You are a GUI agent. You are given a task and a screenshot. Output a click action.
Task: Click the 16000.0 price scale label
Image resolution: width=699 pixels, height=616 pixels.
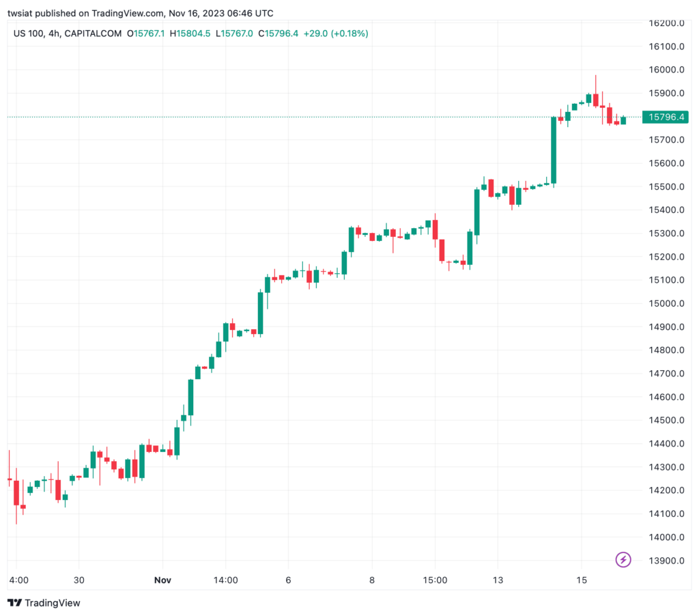coord(666,70)
